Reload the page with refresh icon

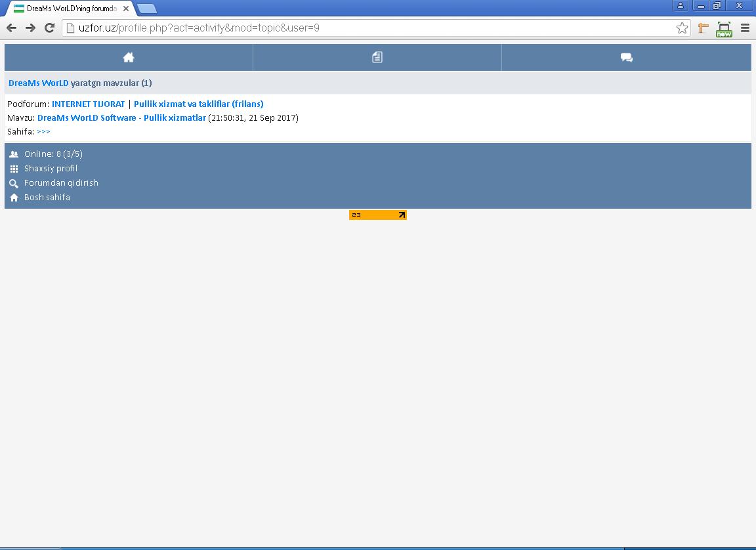click(49, 28)
